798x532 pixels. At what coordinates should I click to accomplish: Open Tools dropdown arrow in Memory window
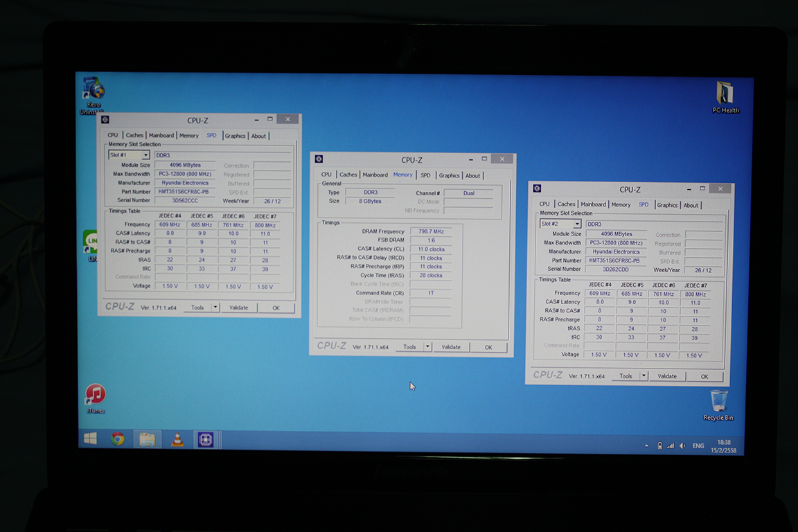click(x=427, y=346)
